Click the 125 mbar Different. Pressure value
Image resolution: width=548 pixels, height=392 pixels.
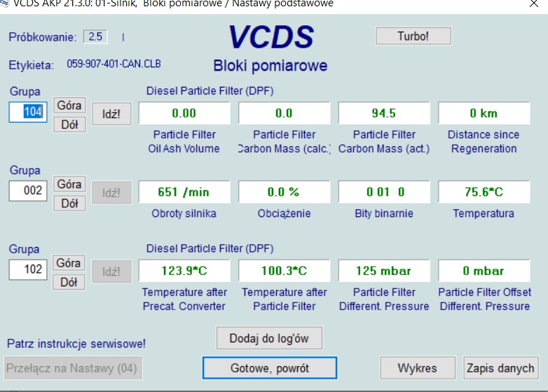pyautogui.click(x=384, y=270)
